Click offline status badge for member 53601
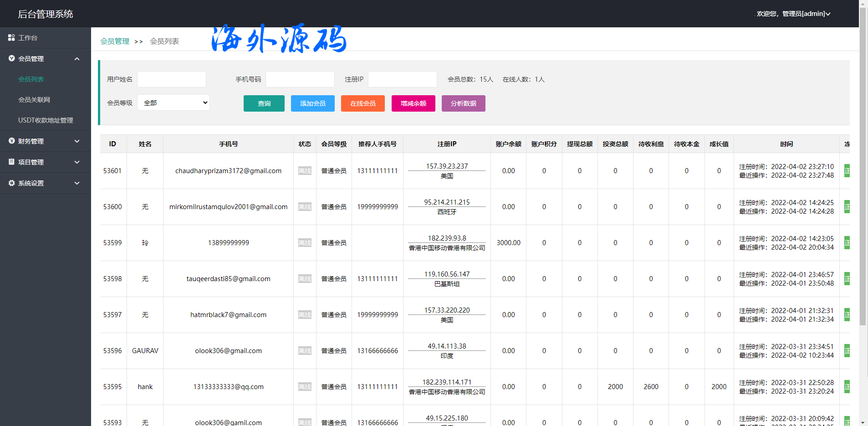 click(305, 171)
